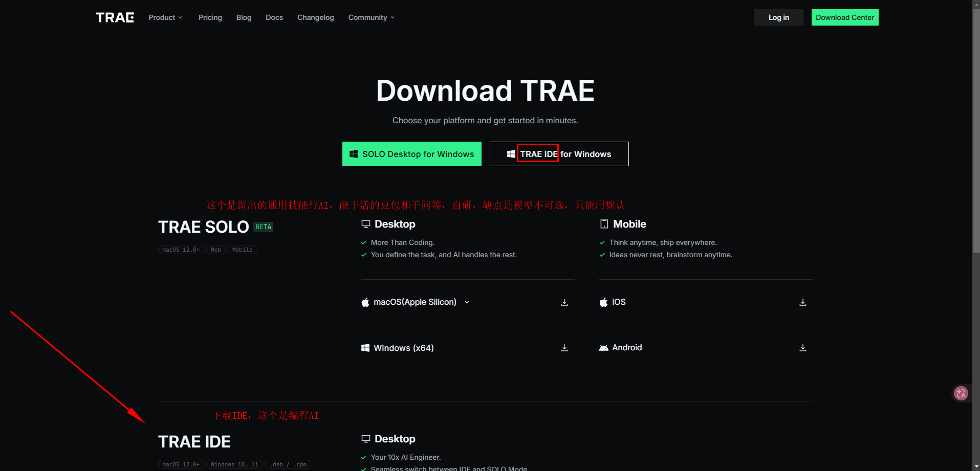Click the Log in button
980x471 pixels.
(779, 17)
